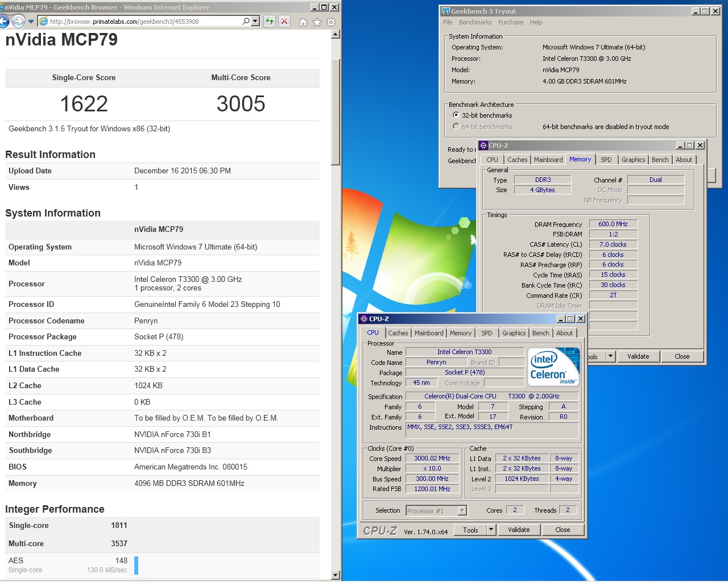Go back in Internet Explorer

click(x=3, y=22)
